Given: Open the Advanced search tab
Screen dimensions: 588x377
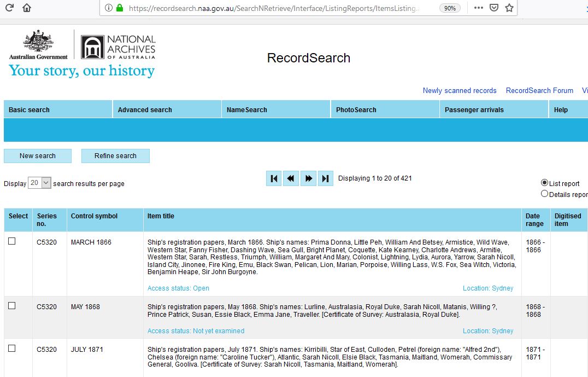Looking at the screenshot, I should [x=145, y=110].
